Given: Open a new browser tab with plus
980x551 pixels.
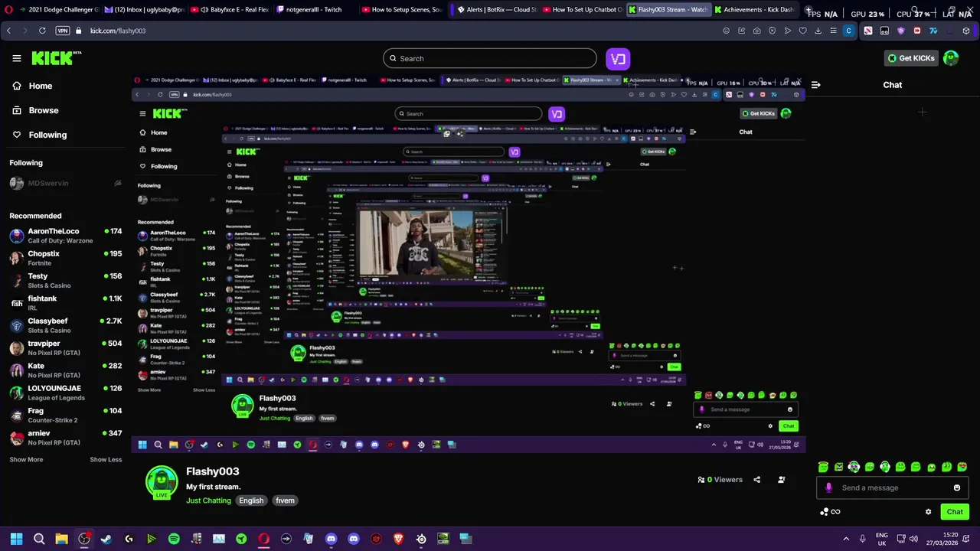Looking at the screenshot, I should [x=808, y=9].
